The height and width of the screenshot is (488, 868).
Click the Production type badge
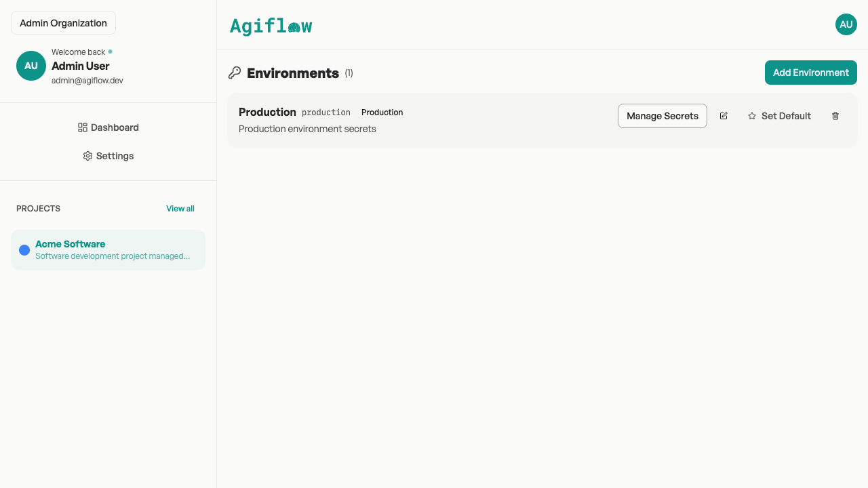coord(382,113)
